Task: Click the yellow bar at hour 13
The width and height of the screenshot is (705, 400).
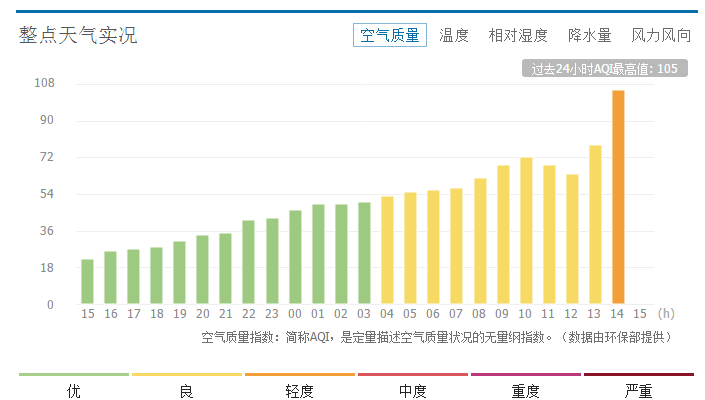Action: click(595, 225)
